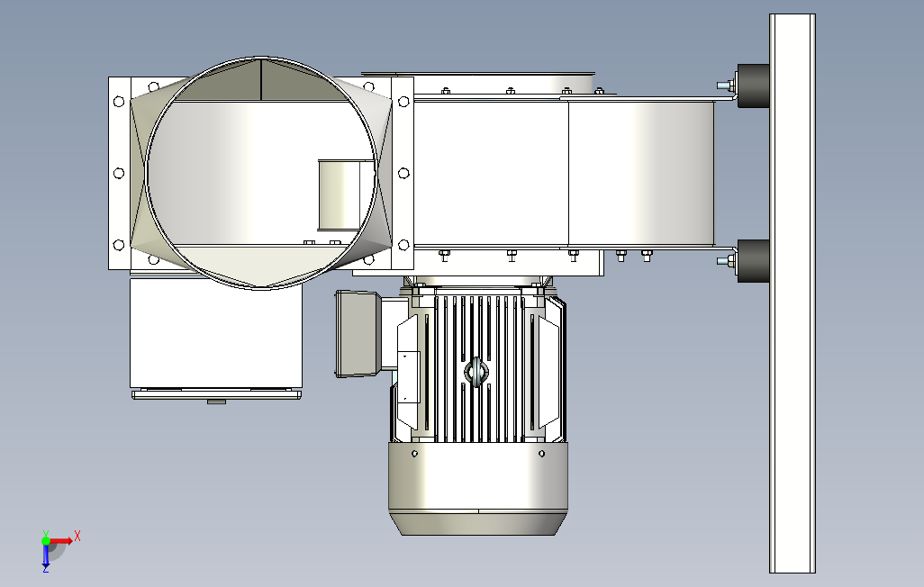Select the large circular duct opening
924x587 pixels.
point(260,173)
